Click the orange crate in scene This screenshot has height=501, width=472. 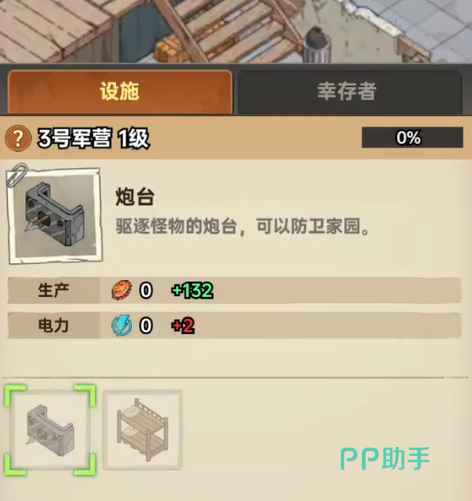pyautogui.click(x=170, y=50)
